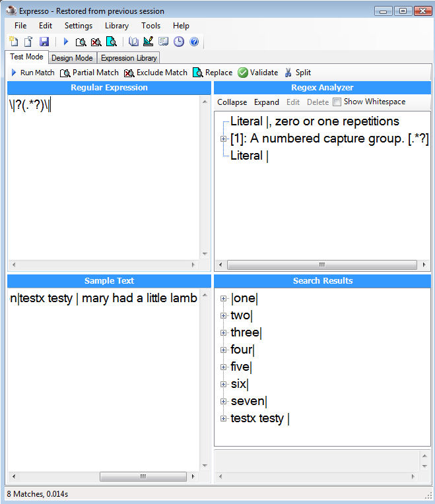
Task: Click the Regex Analyzer panel header
Action: coord(323,88)
